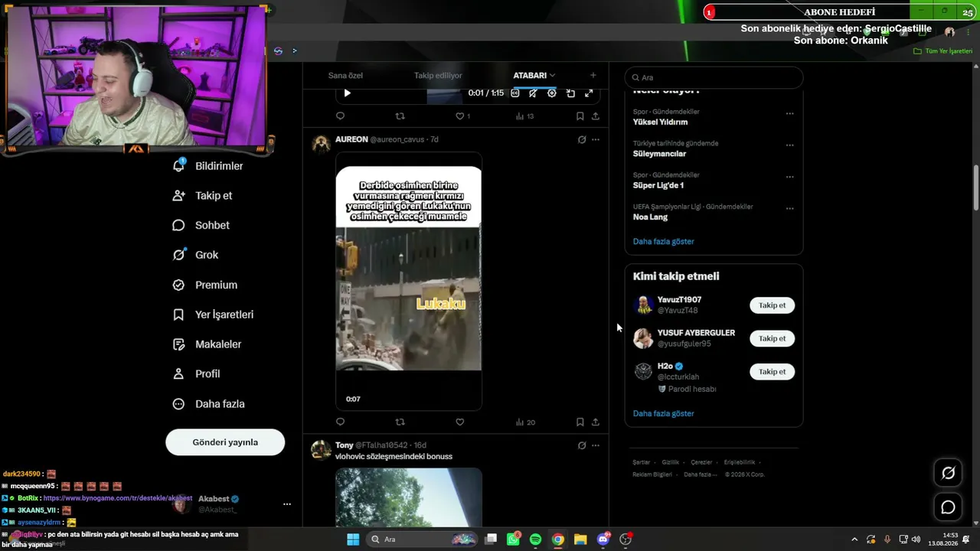The width and height of the screenshot is (980, 551).
Task: Open Bildirimler notifications
Action: coord(208,166)
